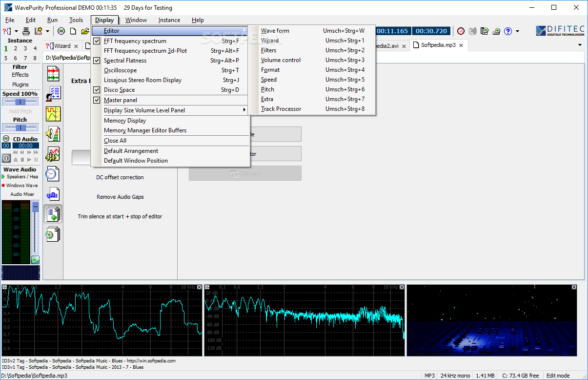
Task: Open the yellow filter waveform sidebar icon
Action: 53,114
